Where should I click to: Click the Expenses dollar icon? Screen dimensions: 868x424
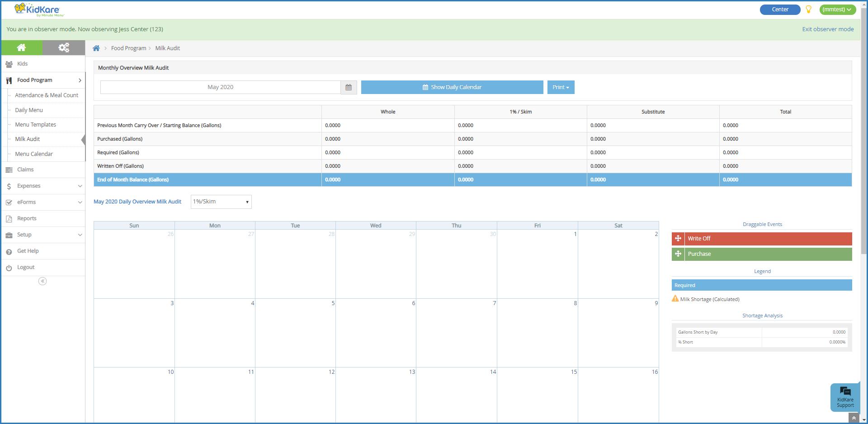9,186
